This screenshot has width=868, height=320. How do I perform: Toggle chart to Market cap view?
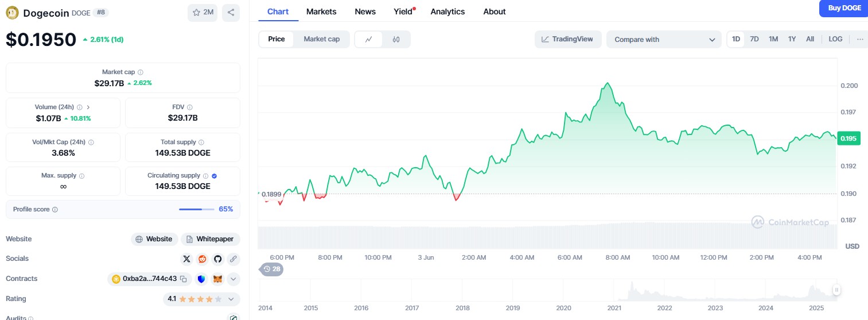click(321, 39)
